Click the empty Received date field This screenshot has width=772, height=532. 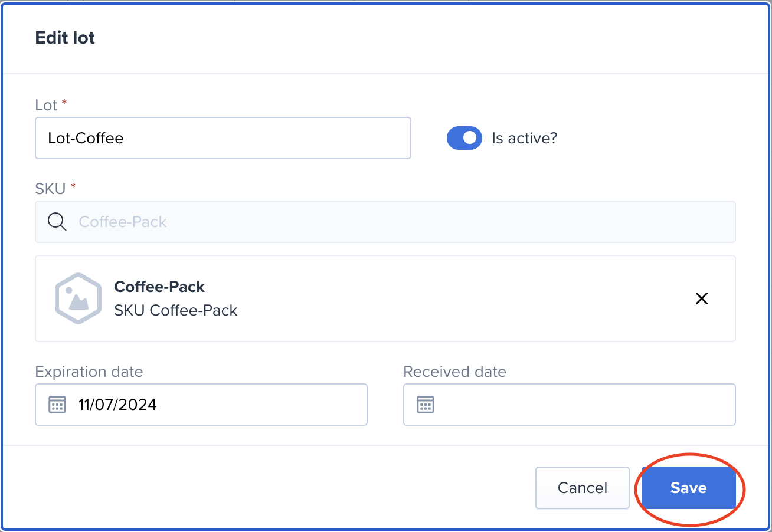click(570, 405)
